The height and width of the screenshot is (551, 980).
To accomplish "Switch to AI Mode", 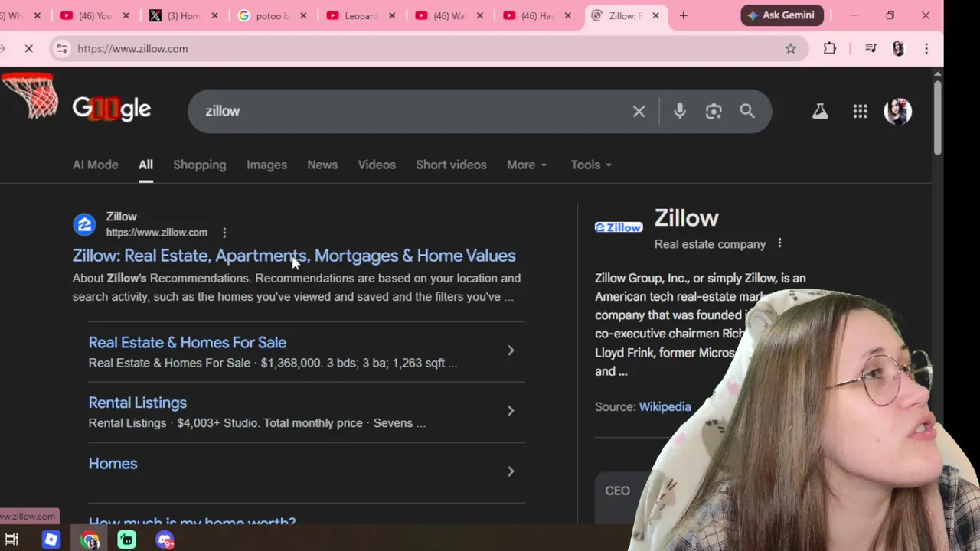I will (x=96, y=165).
